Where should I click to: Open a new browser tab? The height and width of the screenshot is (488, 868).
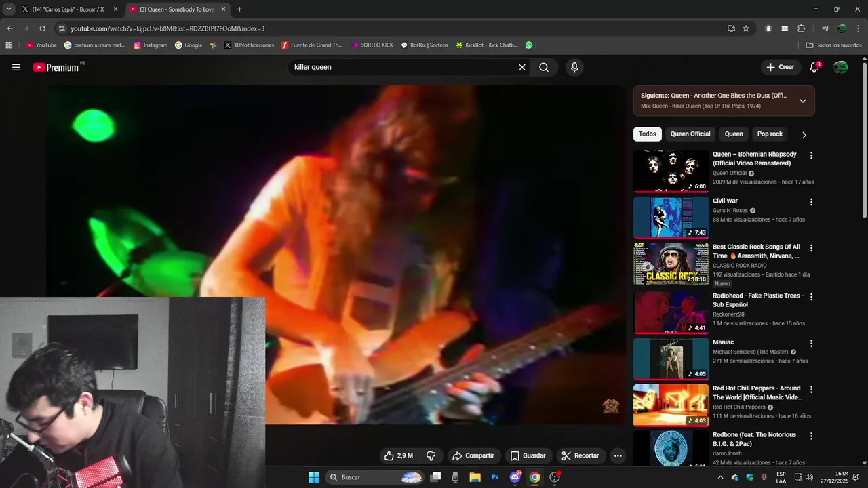(239, 9)
